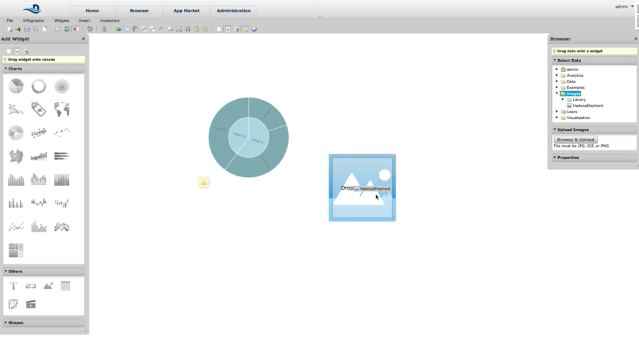
Task: Open the Infographic menu
Action: (x=33, y=20)
